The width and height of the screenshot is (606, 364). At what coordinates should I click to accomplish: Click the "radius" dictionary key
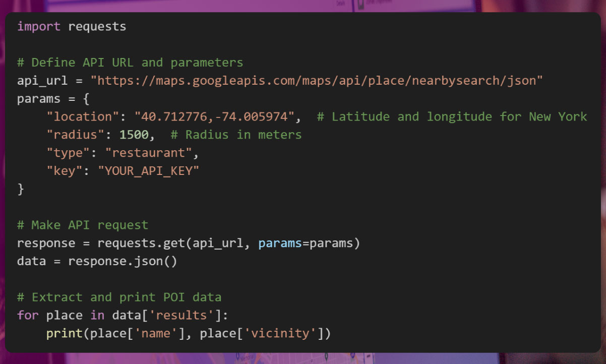click(x=76, y=135)
